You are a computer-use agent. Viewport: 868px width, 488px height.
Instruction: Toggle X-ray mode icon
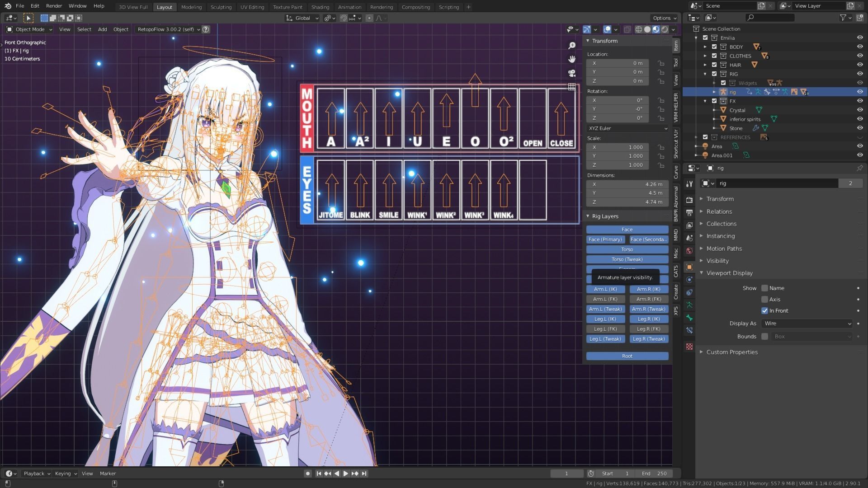[627, 29]
